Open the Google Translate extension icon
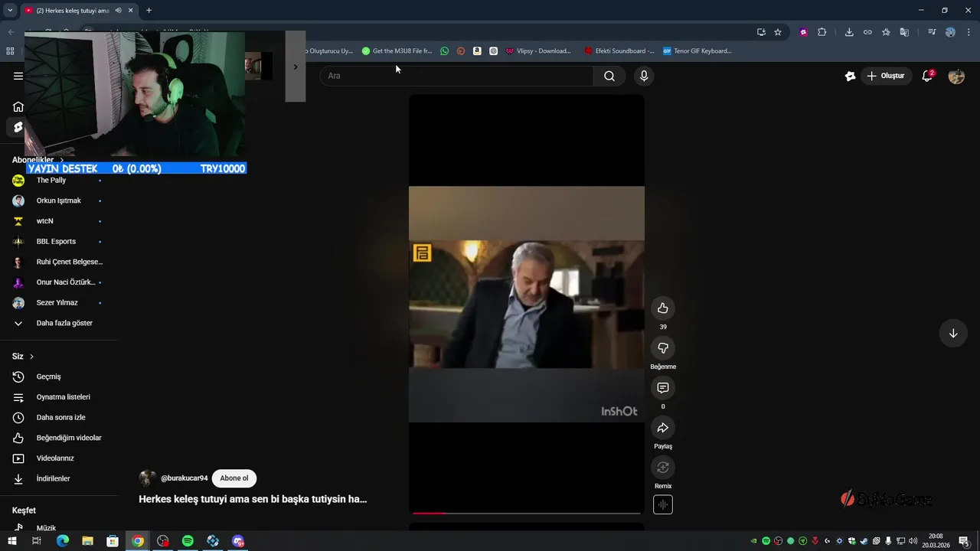 point(904,32)
